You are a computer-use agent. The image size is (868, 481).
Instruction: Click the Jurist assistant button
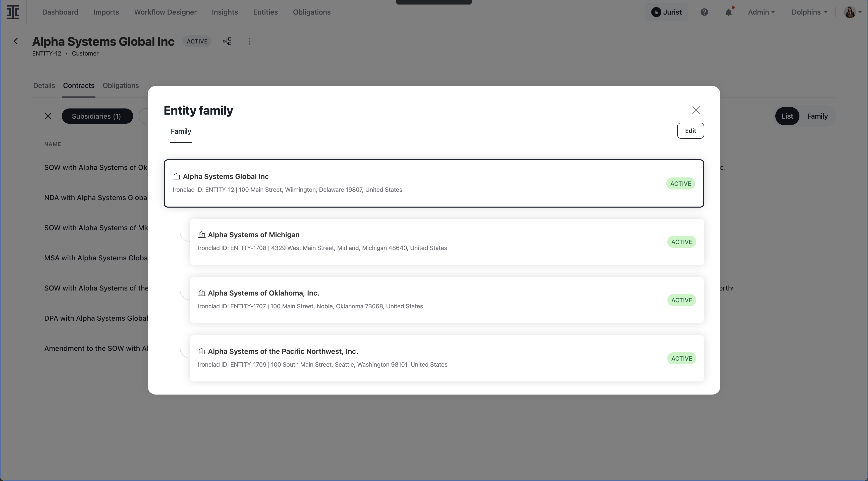coord(666,12)
